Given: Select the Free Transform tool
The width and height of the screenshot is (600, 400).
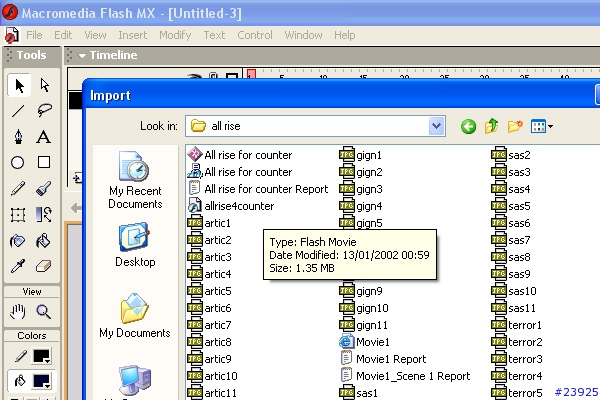Looking at the screenshot, I should pyautogui.click(x=18, y=215).
